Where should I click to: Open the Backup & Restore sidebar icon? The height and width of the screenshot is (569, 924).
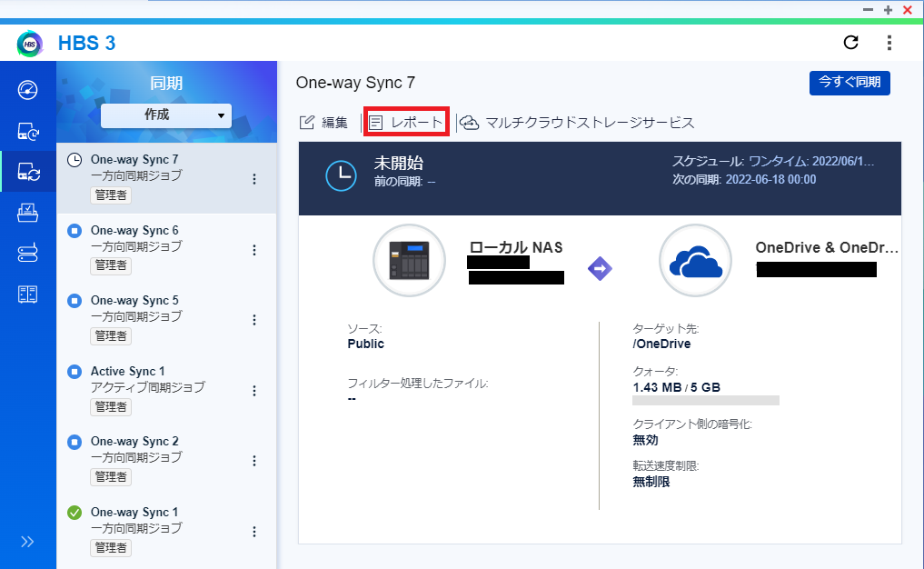click(27, 131)
